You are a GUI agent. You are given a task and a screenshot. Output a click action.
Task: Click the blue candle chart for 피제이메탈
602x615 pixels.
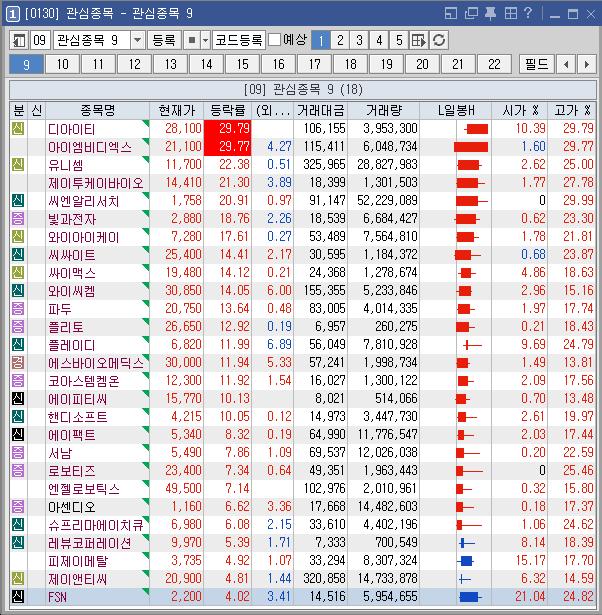pyautogui.click(x=466, y=561)
